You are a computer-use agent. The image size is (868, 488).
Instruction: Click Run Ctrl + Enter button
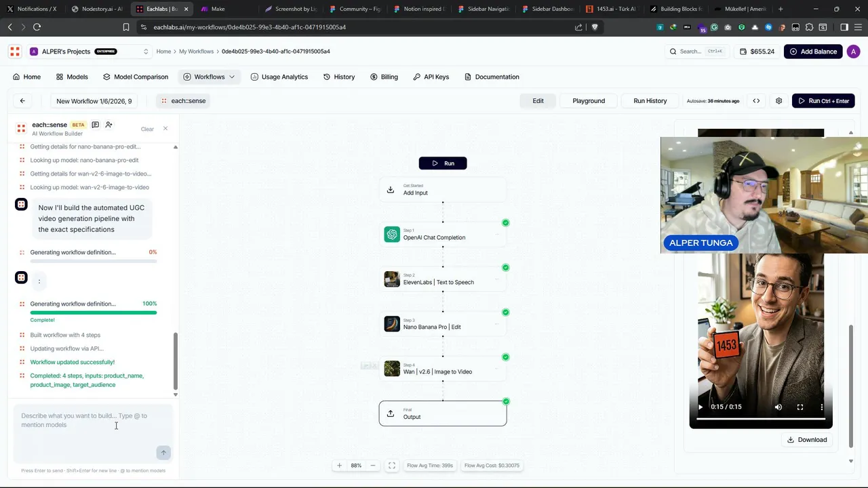click(823, 101)
